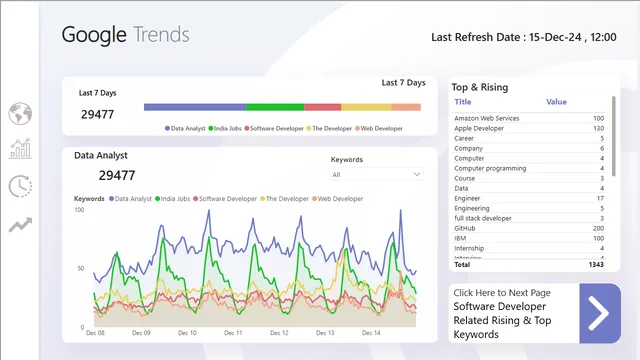Screen dimensions: 640x360
Task: Open the clock history sidebar icon
Action: tap(20, 187)
